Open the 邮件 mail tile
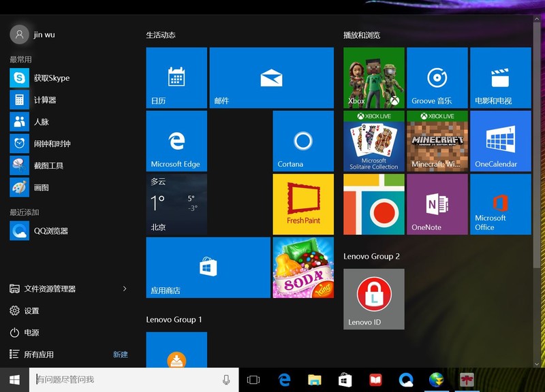 (x=271, y=78)
